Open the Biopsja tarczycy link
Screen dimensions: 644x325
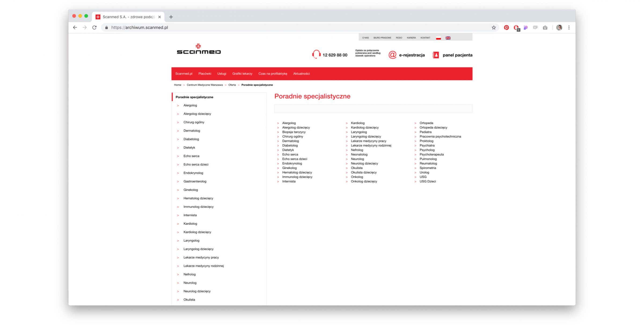(294, 132)
